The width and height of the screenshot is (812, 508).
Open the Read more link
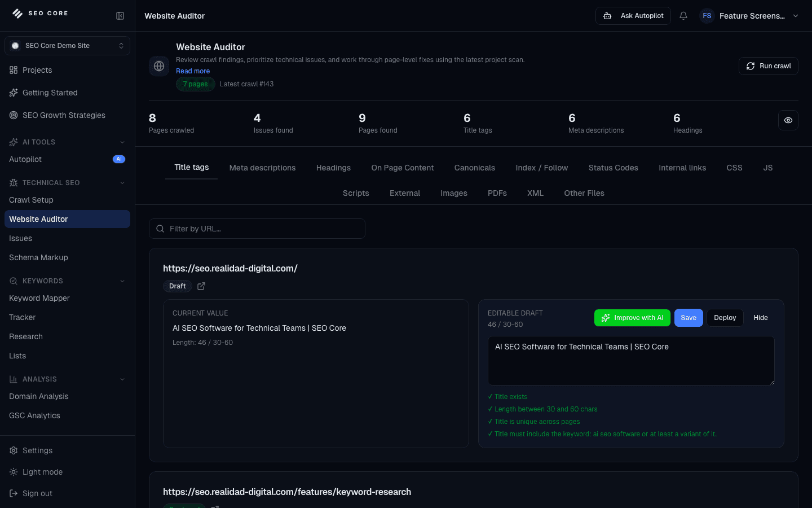[193, 71]
